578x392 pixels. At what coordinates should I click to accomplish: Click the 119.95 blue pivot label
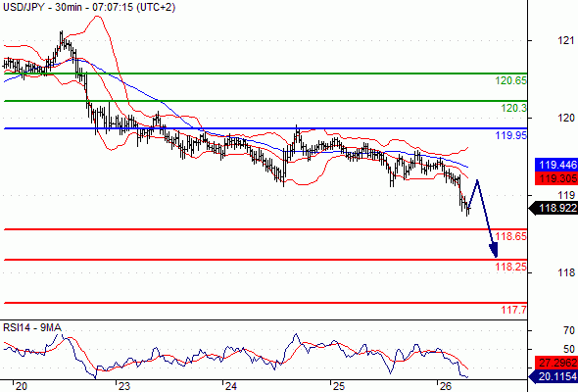pos(511,135)
